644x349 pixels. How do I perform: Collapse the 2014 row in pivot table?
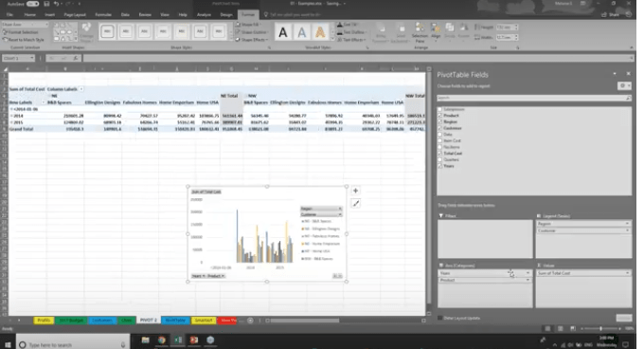click(11, 116)
